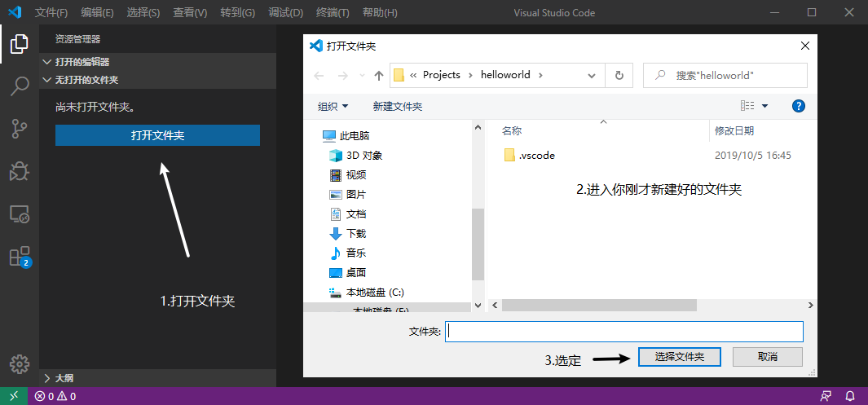This screenshot has width=868, height=405.
Task: Open the 文件(F) menu
Action: (51, 13)
